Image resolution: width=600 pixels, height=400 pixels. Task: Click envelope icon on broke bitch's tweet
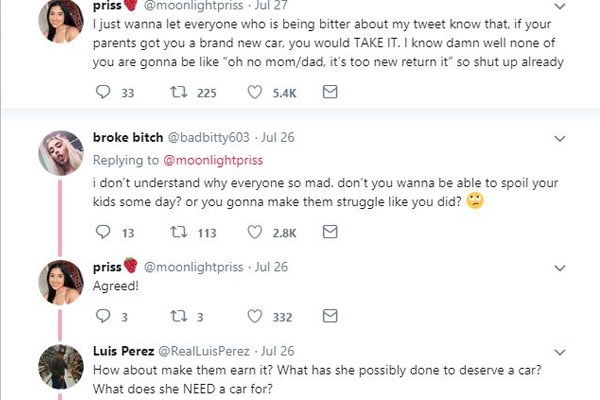(x=330, y=232)
